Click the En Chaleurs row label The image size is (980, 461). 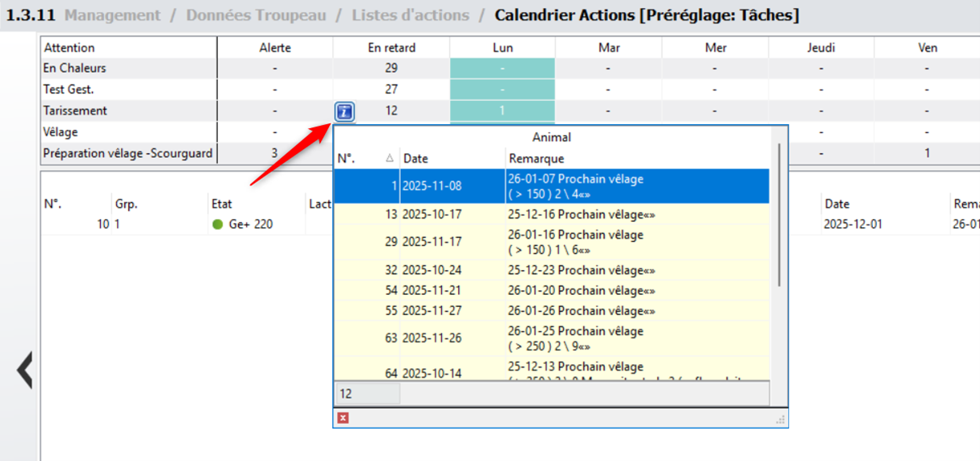(x=75, y=69)
